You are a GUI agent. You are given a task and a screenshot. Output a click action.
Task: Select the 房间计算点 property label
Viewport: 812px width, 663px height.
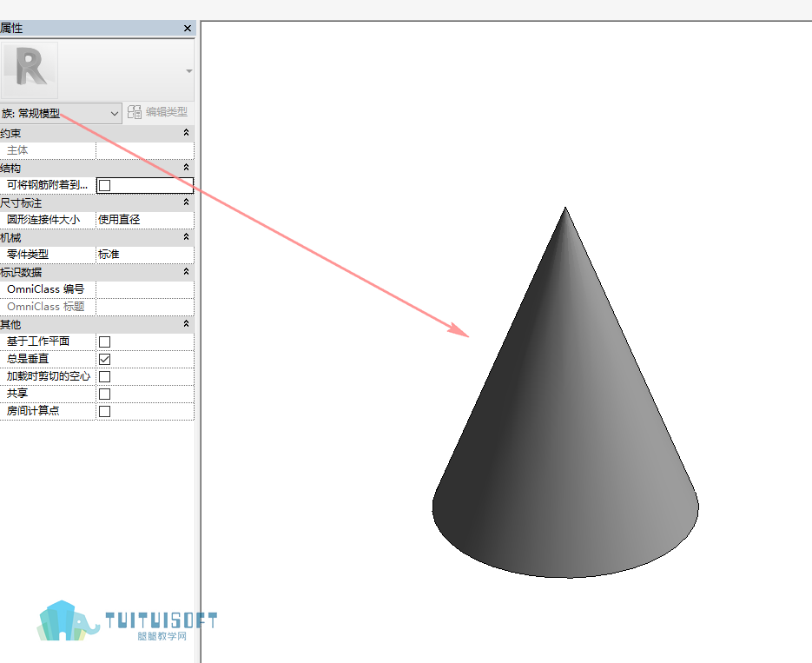[x=33, y=411]
